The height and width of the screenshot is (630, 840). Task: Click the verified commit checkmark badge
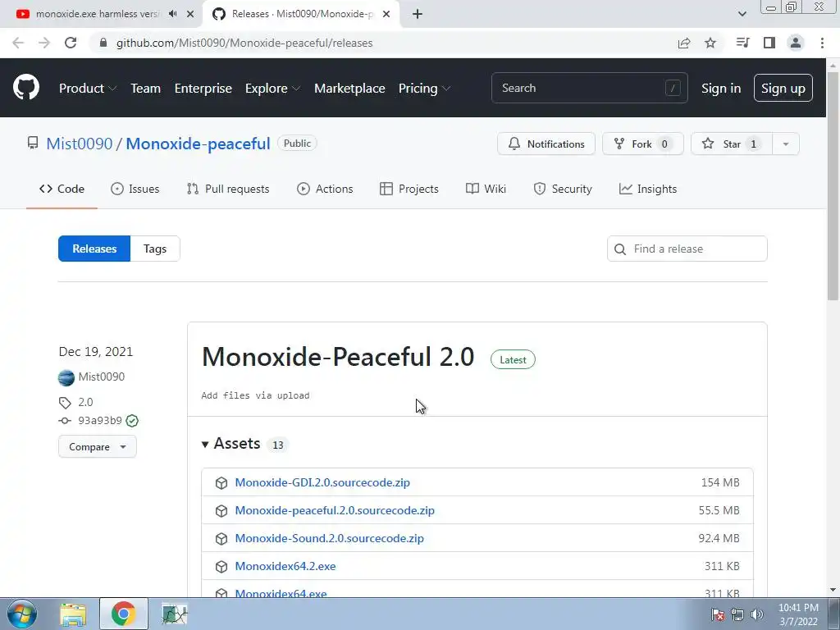pos(132,421)
